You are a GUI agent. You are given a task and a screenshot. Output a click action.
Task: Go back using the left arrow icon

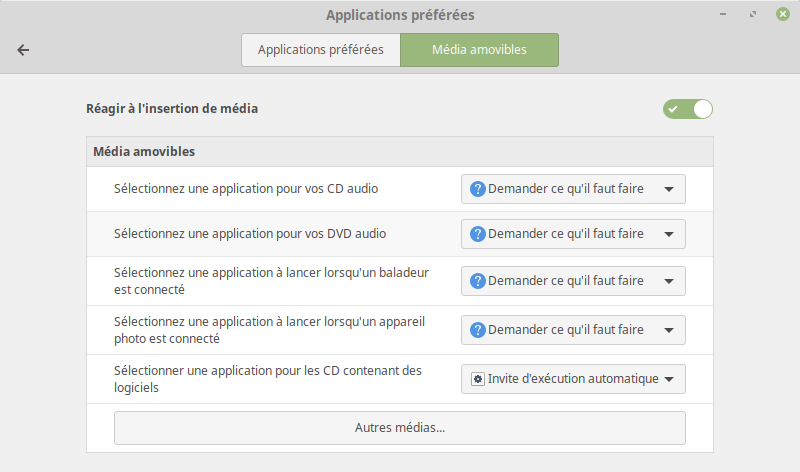coord(23,50)
